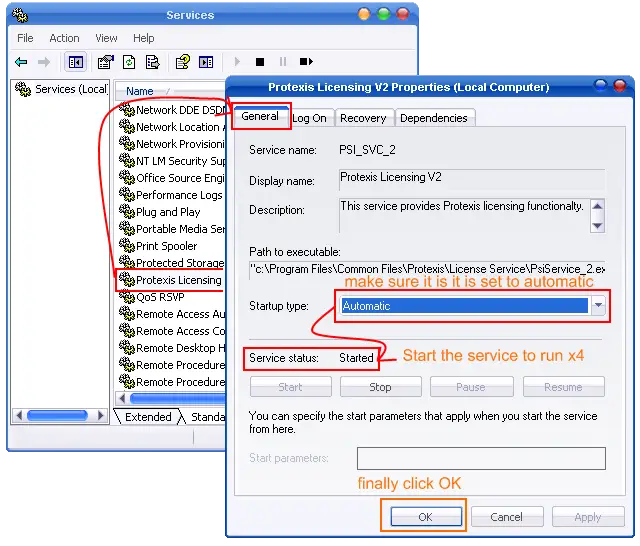Click tree pane scroll right arrow
The height and width of the screenshot is (546, 640).
[100, 416]
